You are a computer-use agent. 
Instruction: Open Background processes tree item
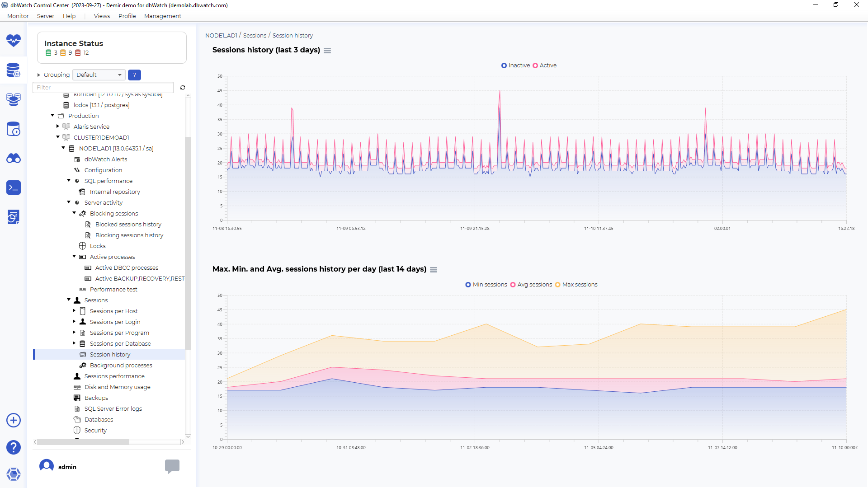click(x=121, y=365)
